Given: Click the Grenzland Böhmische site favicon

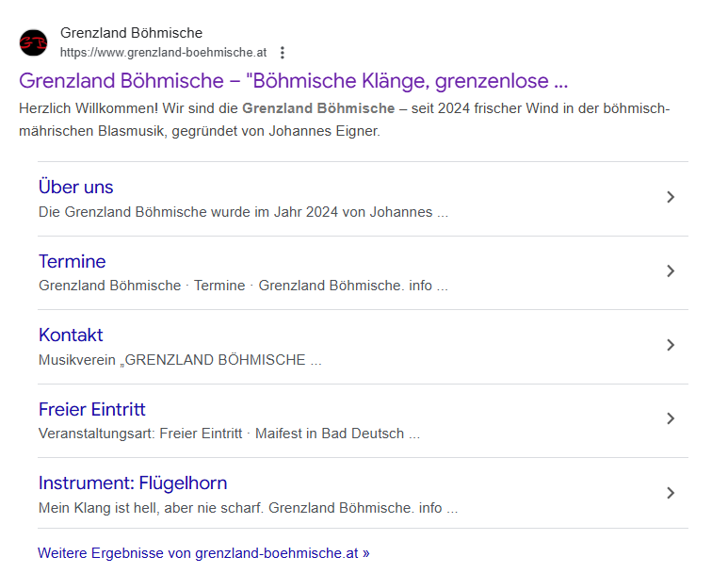Looking at the screenshot, I should point(33,42).
